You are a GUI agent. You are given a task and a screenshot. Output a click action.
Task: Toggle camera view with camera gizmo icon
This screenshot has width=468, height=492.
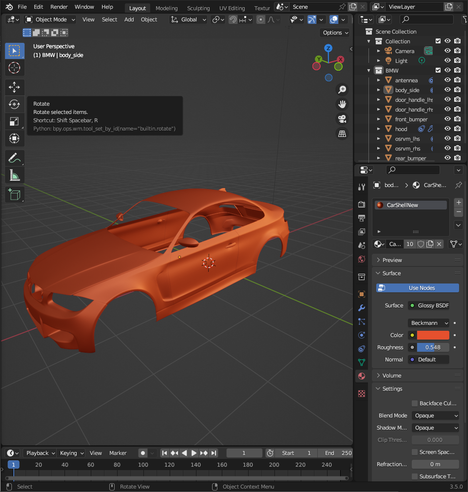click(x=342, y=119)
